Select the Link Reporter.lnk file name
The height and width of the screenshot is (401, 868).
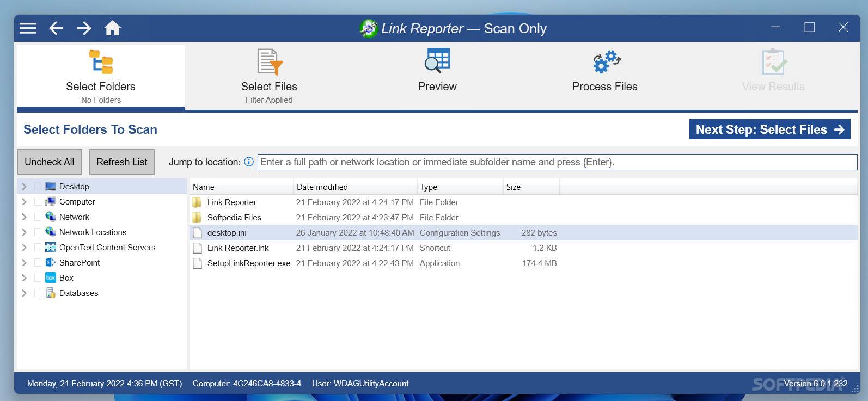(x=238, y=248)
